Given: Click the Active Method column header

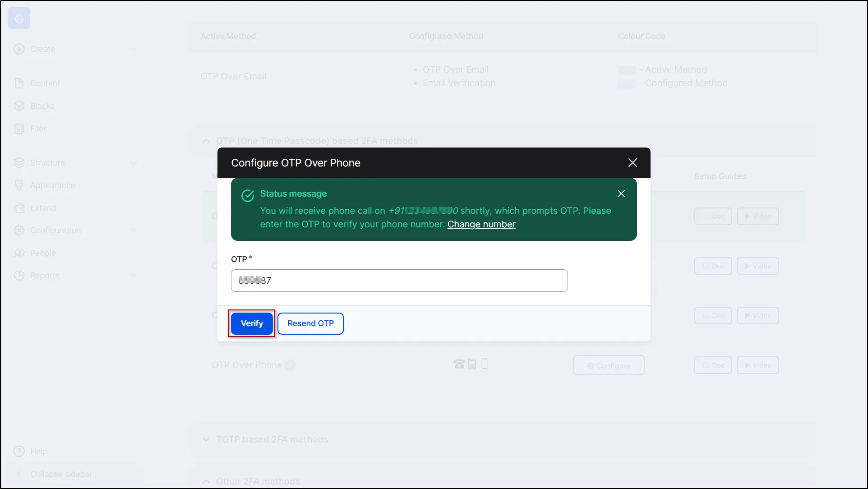Looking at the screenshot, I should tap(228, 36).
